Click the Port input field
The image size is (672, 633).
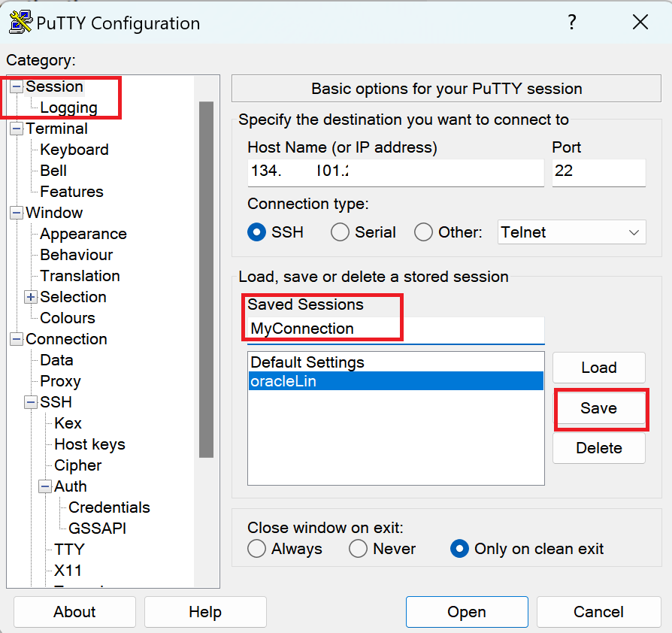(599, 172)
